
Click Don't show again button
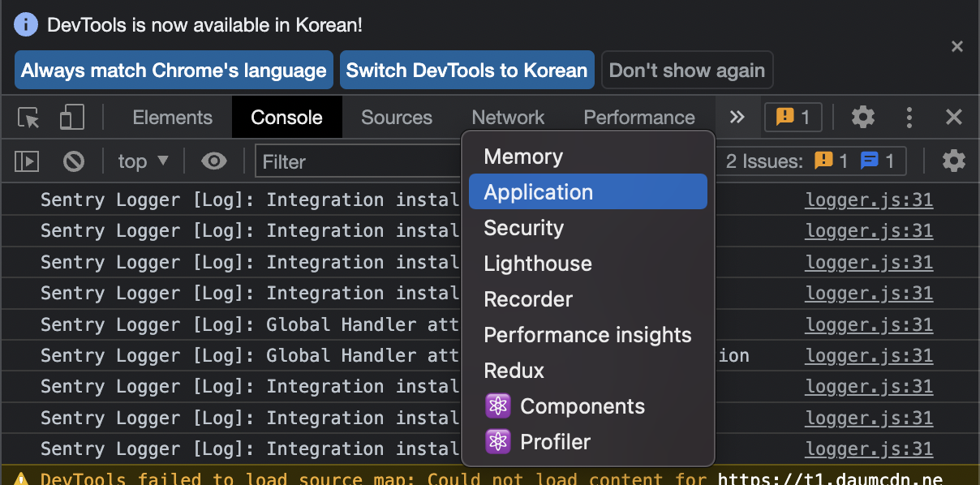click(x=687, y=71)
